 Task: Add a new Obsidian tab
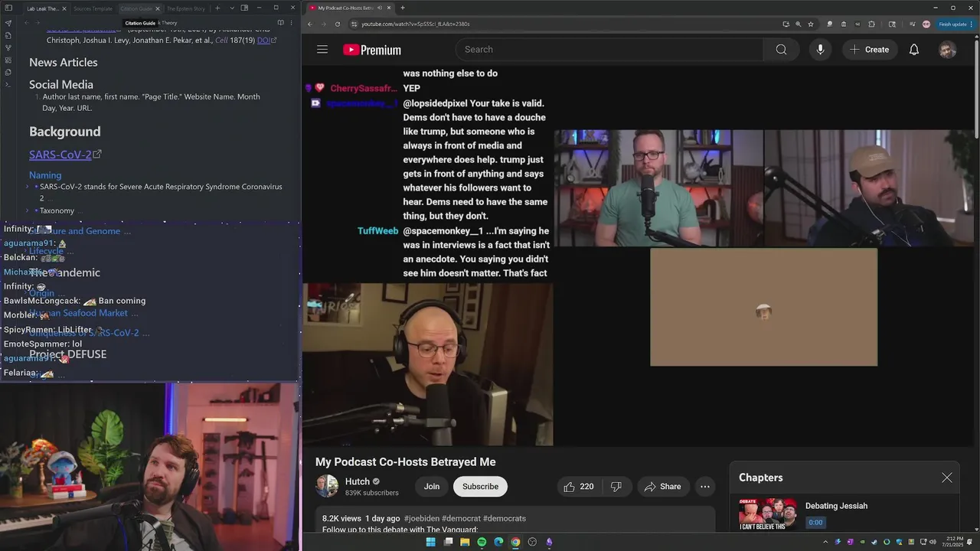pos(217,8)
